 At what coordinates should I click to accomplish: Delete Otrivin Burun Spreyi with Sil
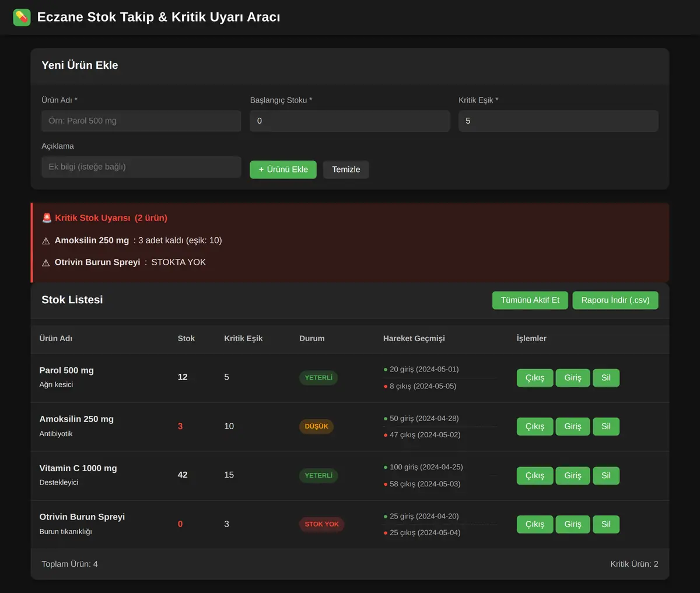606,524
